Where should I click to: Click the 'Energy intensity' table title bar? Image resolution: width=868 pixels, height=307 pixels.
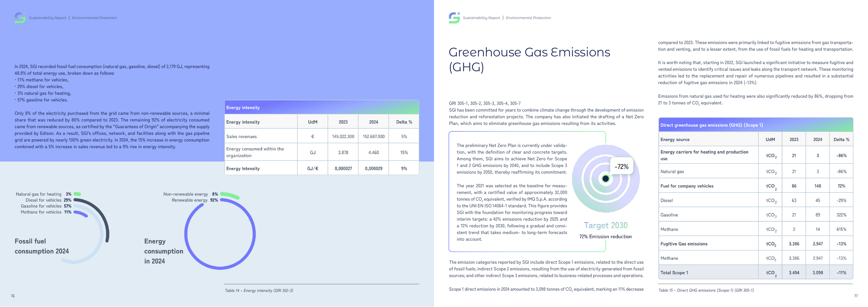pyautogui.click(x=322, y=107)
